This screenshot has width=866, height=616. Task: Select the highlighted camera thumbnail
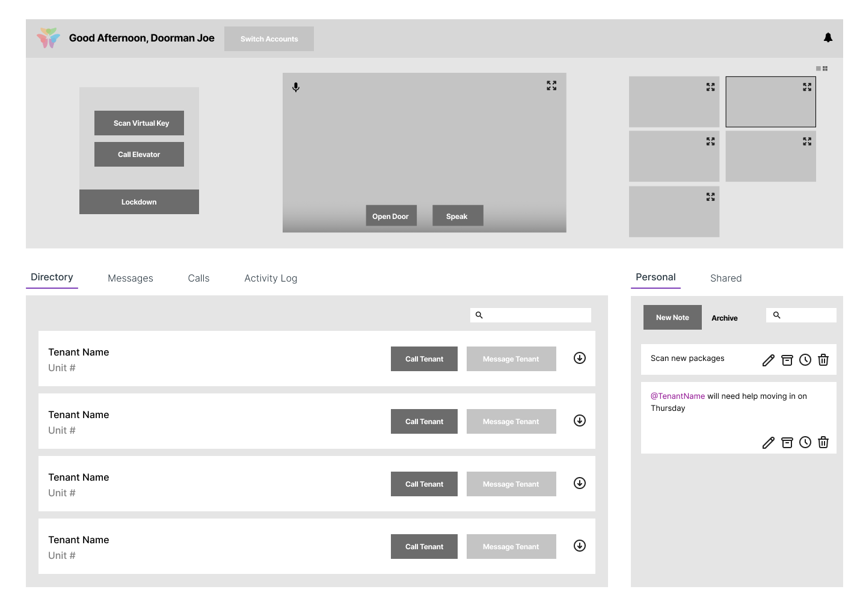coord(770,102)
